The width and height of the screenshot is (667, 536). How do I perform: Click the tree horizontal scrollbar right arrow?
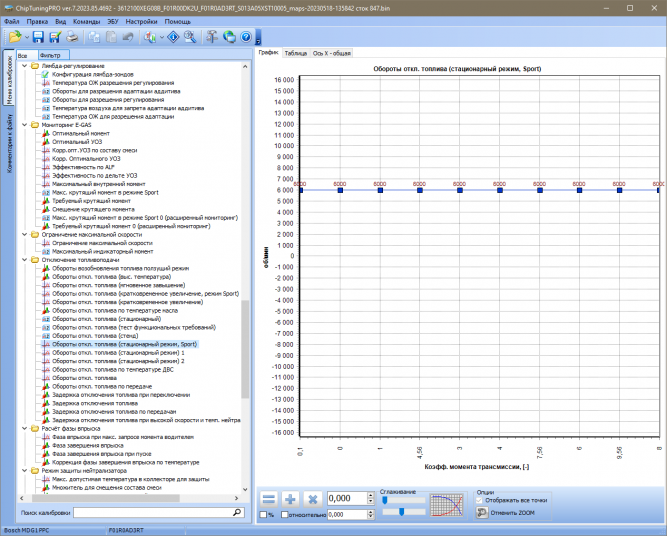tap(237, 498)
